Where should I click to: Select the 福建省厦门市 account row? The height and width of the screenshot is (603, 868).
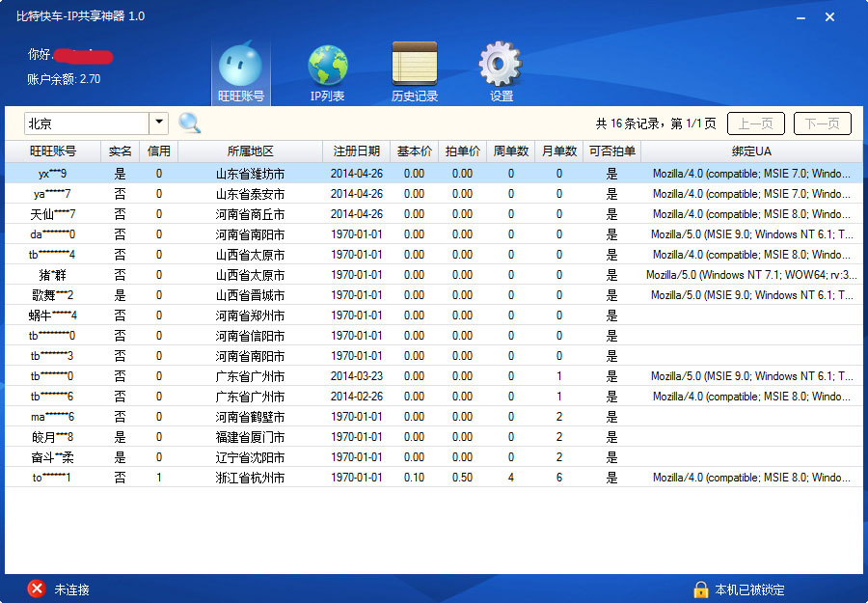pyautogui.click(x=434, y=437)
